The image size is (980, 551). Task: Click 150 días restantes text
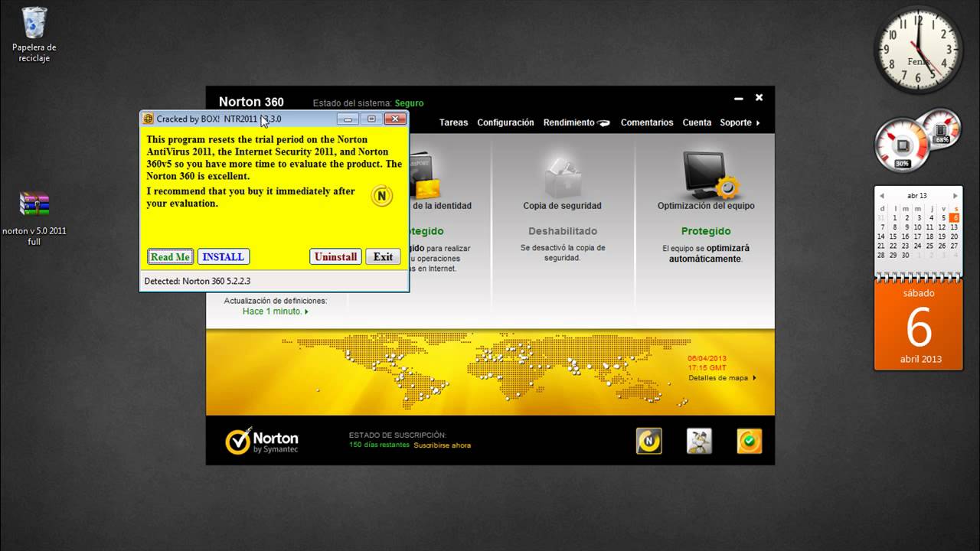[379, 445]
